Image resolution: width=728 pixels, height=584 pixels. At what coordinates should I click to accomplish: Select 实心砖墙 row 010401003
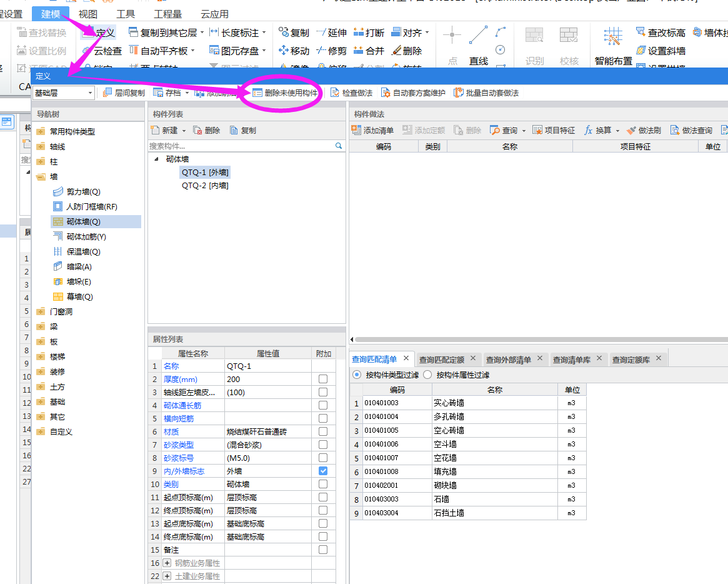(468, 403)
